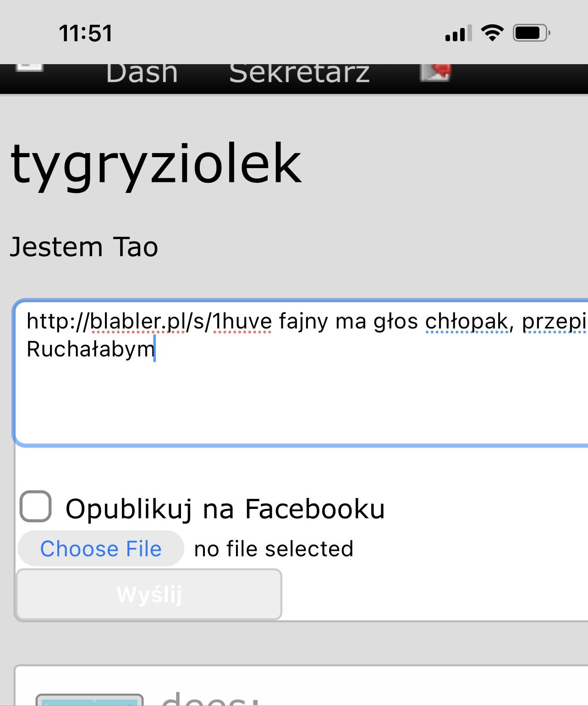Place cursor on blabler.pl URL in message
Image resolution: width=588 pixels, height=706 pixels.
pyautogui.click(x=149, y=321)
